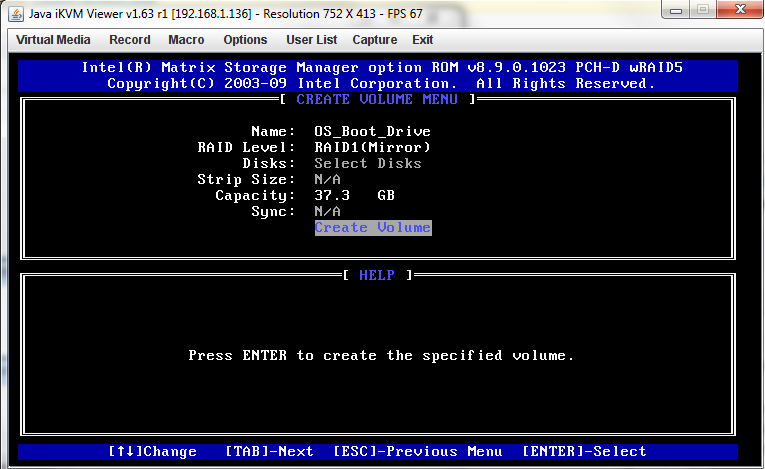Click the Disks: label
The image size is (765, 469).
[x=269, y=163]
